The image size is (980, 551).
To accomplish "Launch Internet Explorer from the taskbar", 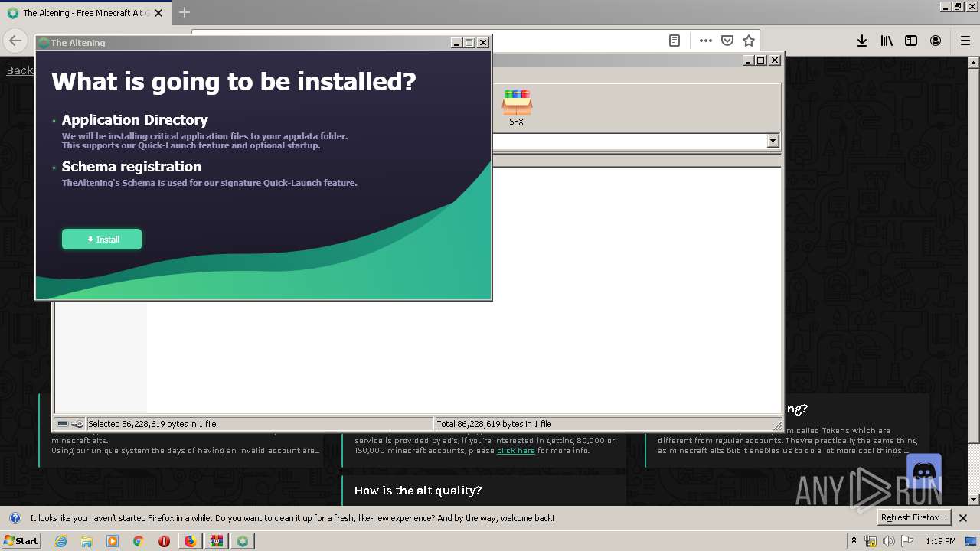I will [60, 541].
